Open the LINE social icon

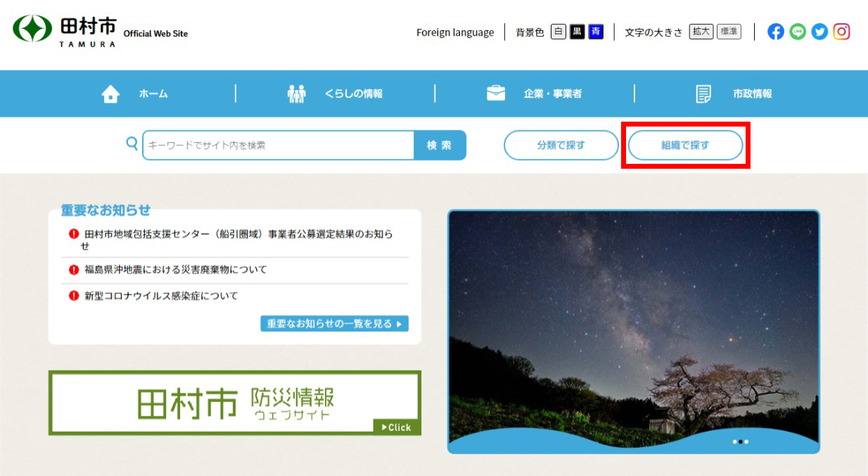point(797,32)
